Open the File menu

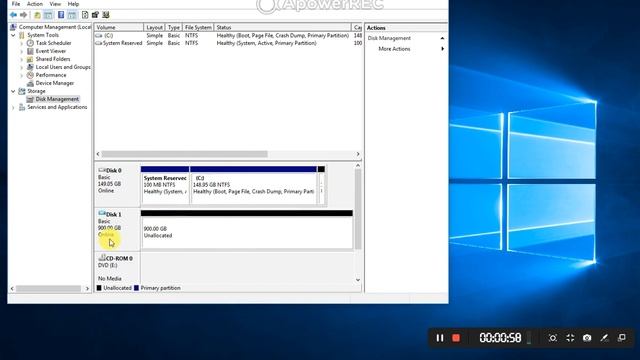click(16, 4)
